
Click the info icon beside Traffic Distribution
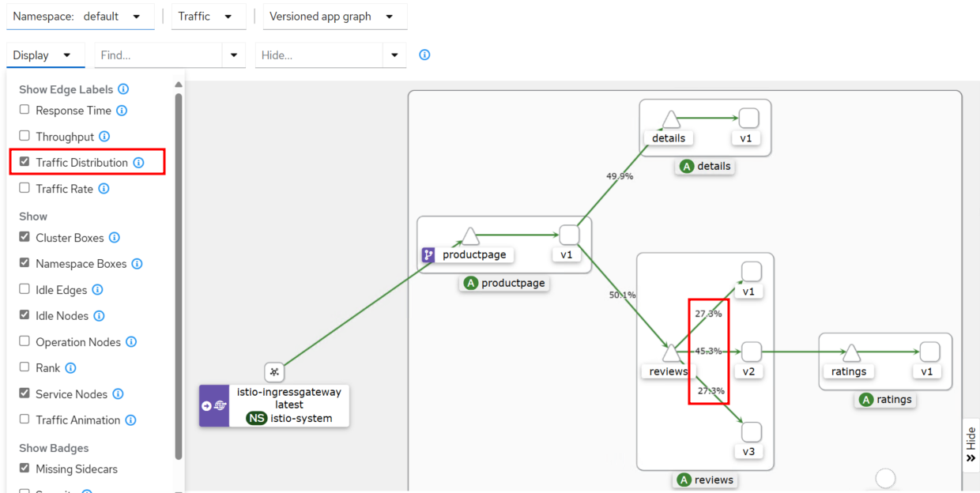[x=138, y=163]
